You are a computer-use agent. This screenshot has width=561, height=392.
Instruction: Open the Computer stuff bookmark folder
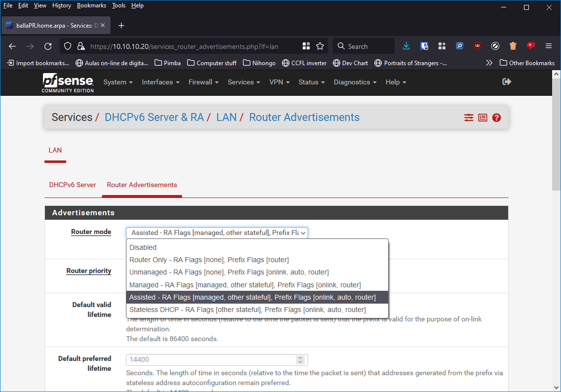pos(212,63)
